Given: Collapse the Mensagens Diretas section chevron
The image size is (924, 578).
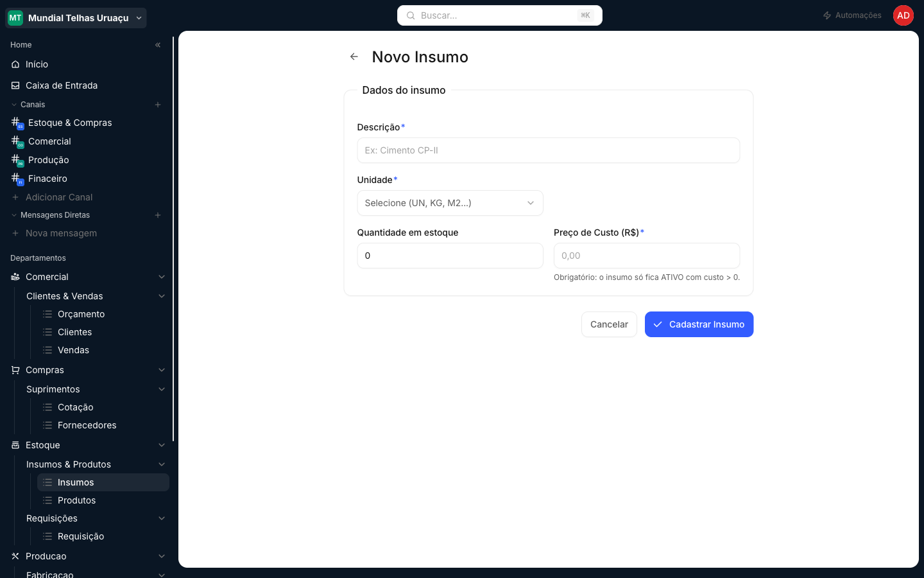Looking at the screenshot, I should 14,215.
